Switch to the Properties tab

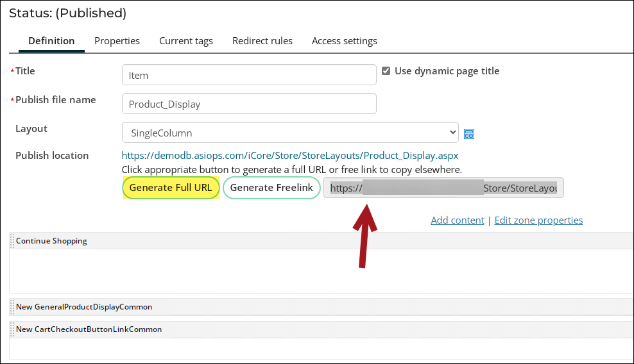(x=117, y=41)
